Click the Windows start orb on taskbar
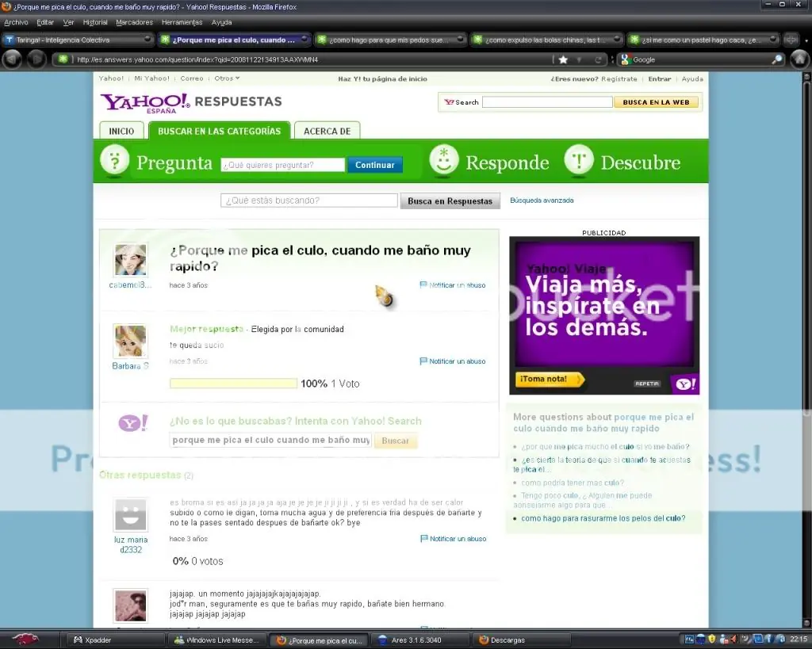812x649 pixels. coord(25,639)
